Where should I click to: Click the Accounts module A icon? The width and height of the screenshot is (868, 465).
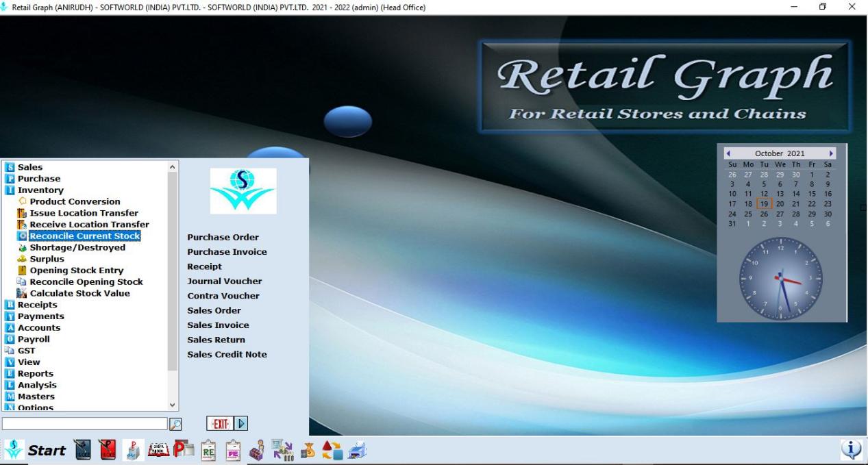pyautogui.click(x=10, y=328)
